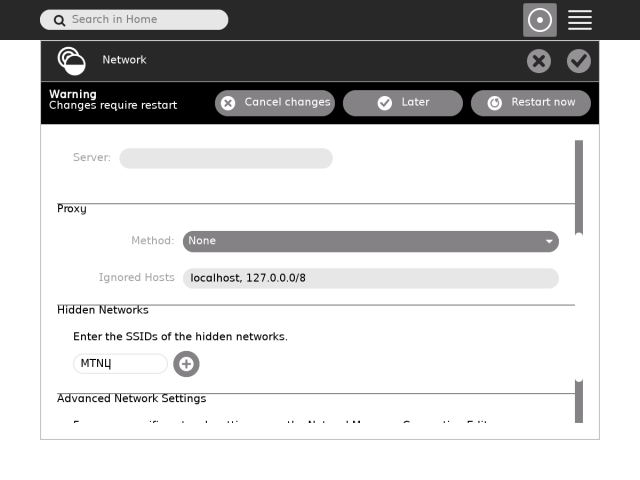Click the hidden network SSID input box

tap(120, 364)
